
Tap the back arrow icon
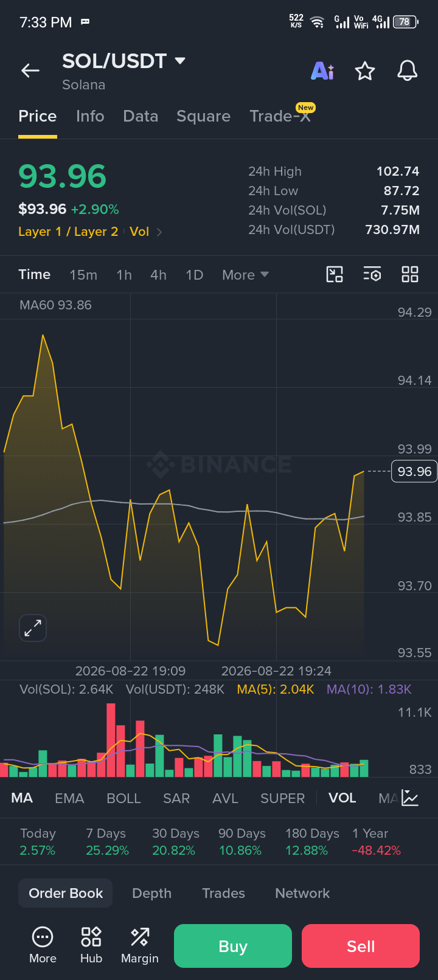pyautogui.click(x=30, y=71)
